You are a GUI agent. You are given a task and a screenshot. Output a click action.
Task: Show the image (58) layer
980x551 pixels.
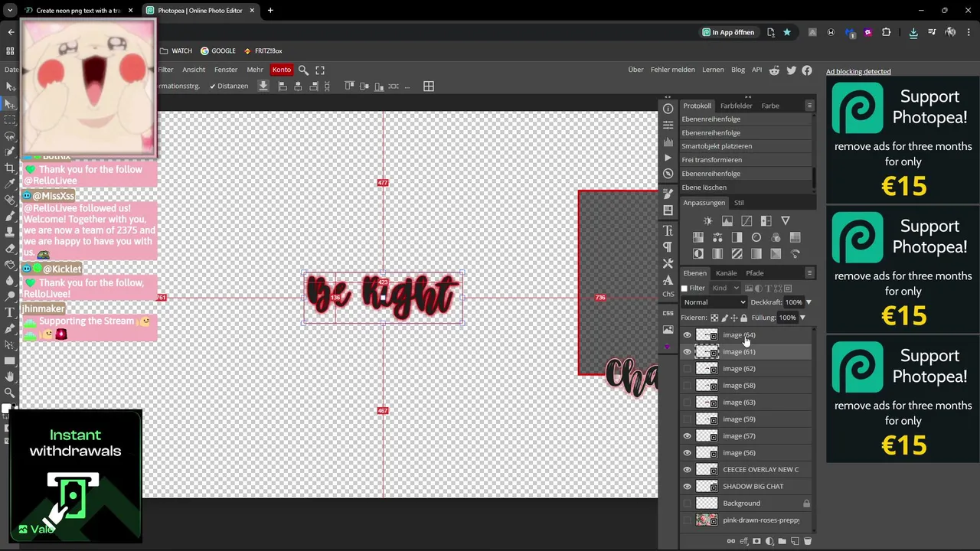(x=687, y=386)
